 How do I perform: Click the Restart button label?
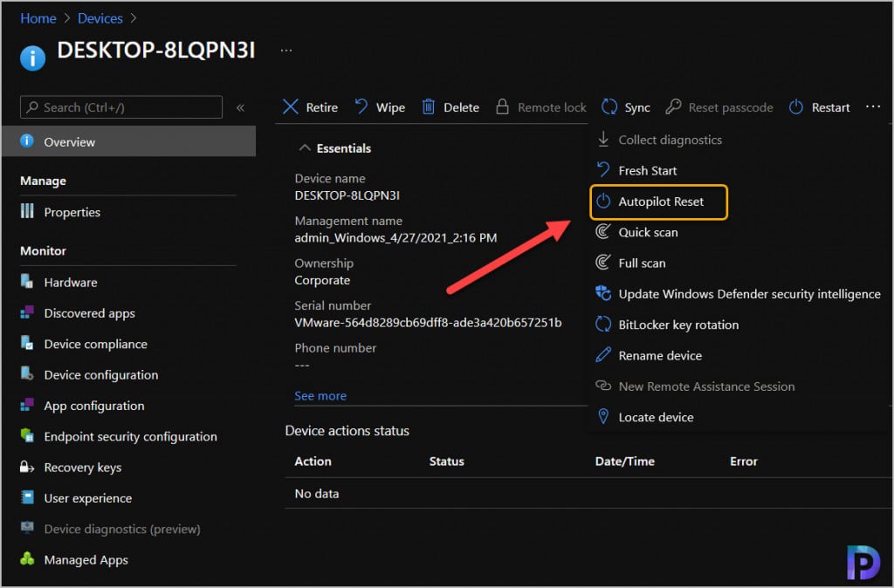(x=830, y=107)
